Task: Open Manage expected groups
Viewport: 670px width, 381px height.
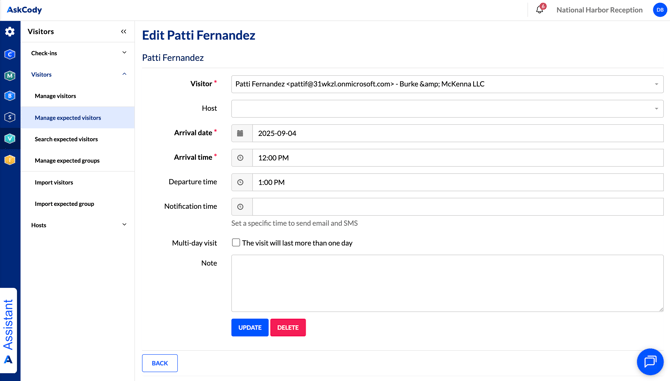Action: [67, 161]
